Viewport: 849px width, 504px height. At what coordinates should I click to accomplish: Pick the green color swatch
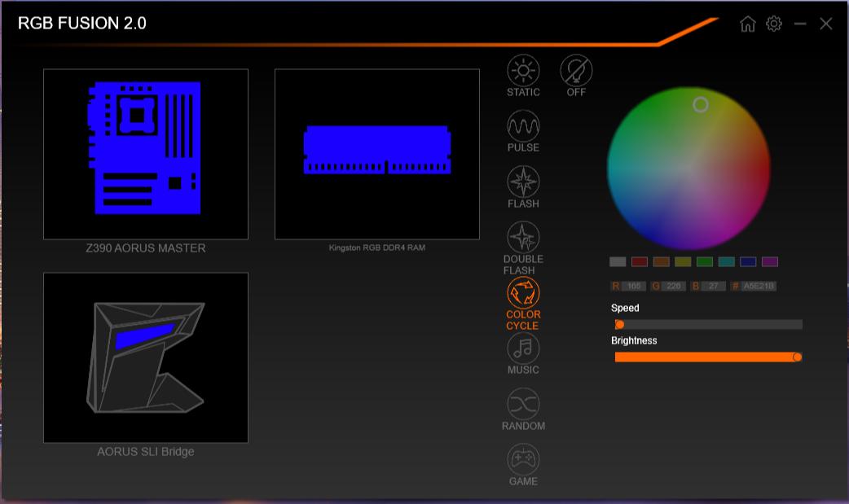click(x=705, y=262)
